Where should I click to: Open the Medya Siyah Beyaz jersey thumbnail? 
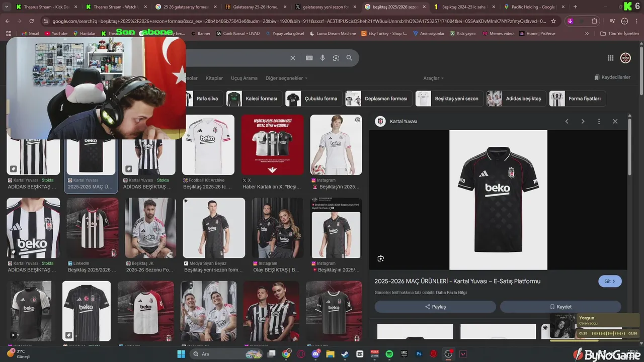click(214, 228)
